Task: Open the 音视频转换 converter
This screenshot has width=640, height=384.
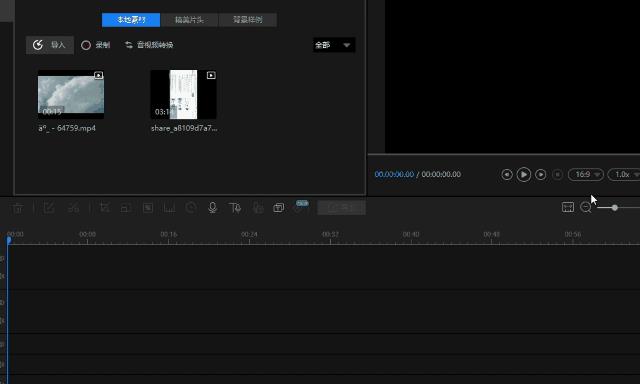Action: 149,45
